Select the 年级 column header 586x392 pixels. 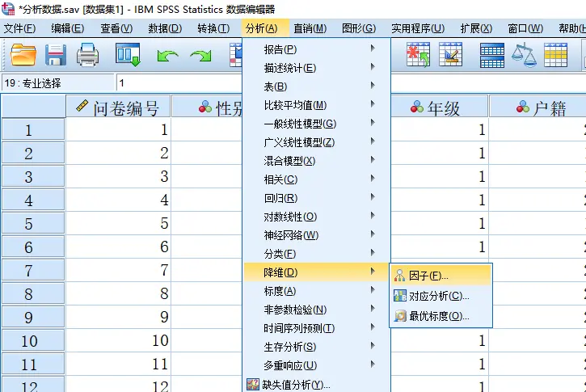[x=439, y=107]
